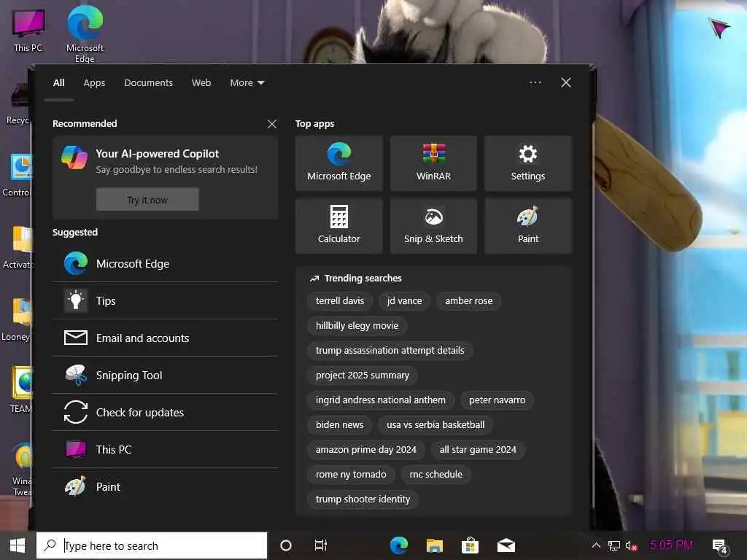Search trending rnc schedule
This screenshot has height=560, width=747.
436,474
